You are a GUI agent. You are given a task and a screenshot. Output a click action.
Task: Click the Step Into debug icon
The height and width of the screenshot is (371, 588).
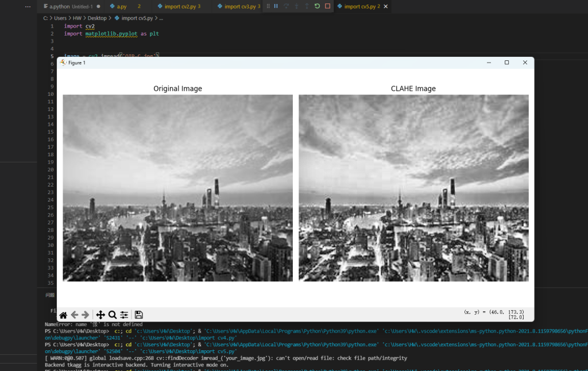pyautogui.click(x=297, y=6)
